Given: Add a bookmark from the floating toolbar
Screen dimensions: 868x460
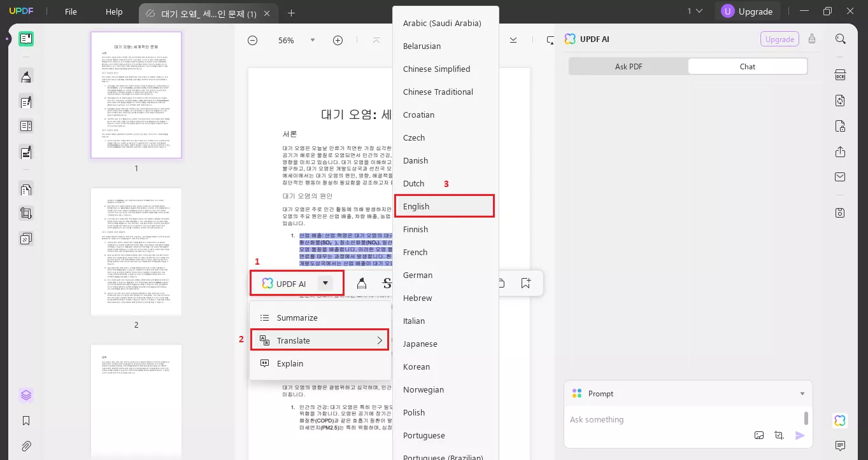Looking at the screenshot, I should 525,283.
